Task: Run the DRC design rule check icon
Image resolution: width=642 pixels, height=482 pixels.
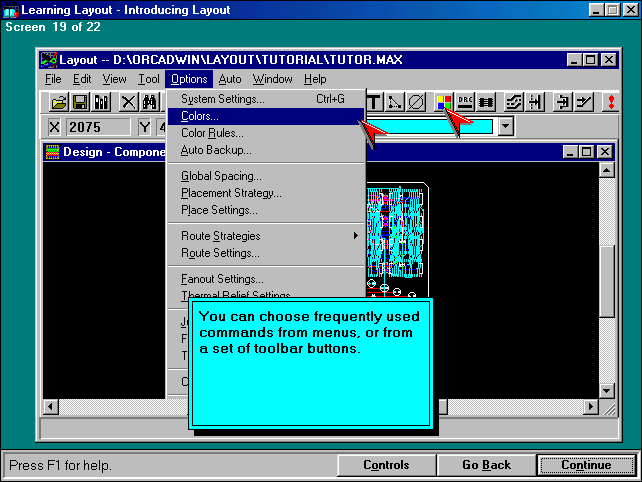Action: [x=466, y=102]
